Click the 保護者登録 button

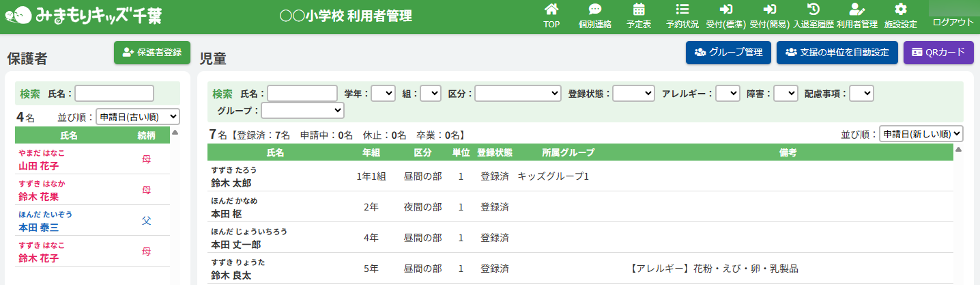point(152,53)
